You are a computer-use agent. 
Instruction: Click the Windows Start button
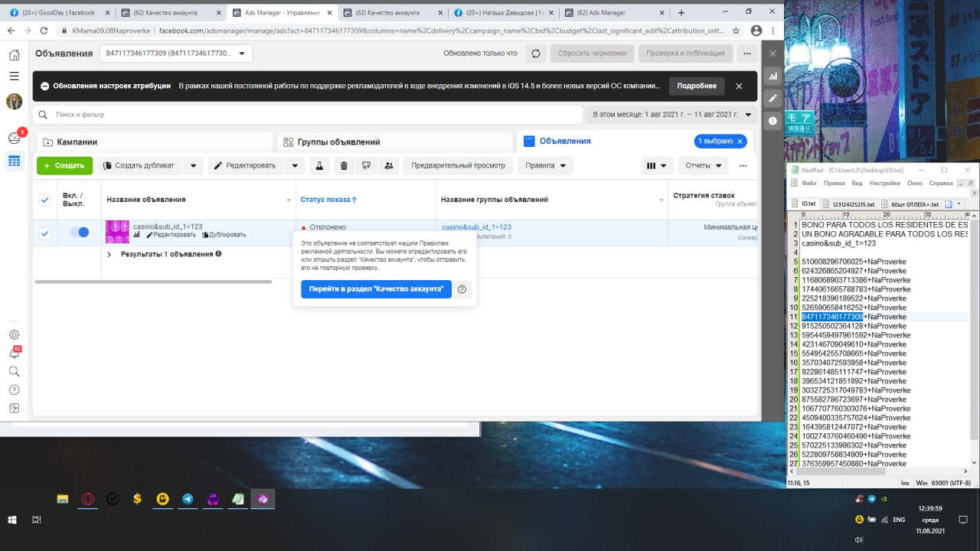point(12,520)
